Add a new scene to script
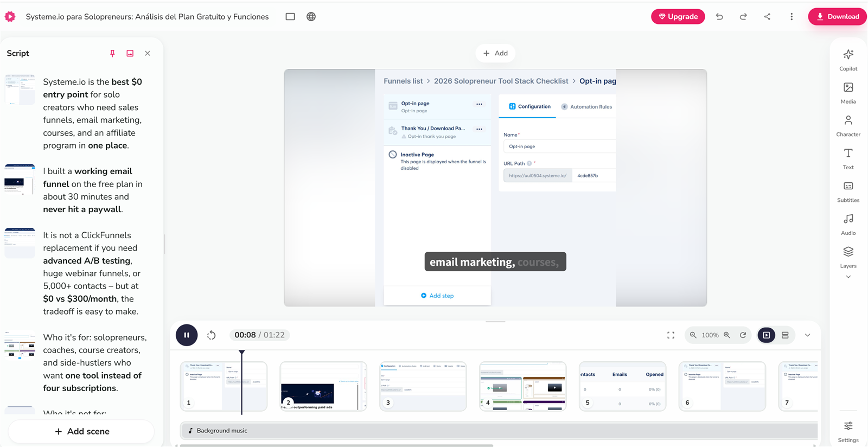Viewport: 868px width, 447px height. tap(82, 432)
